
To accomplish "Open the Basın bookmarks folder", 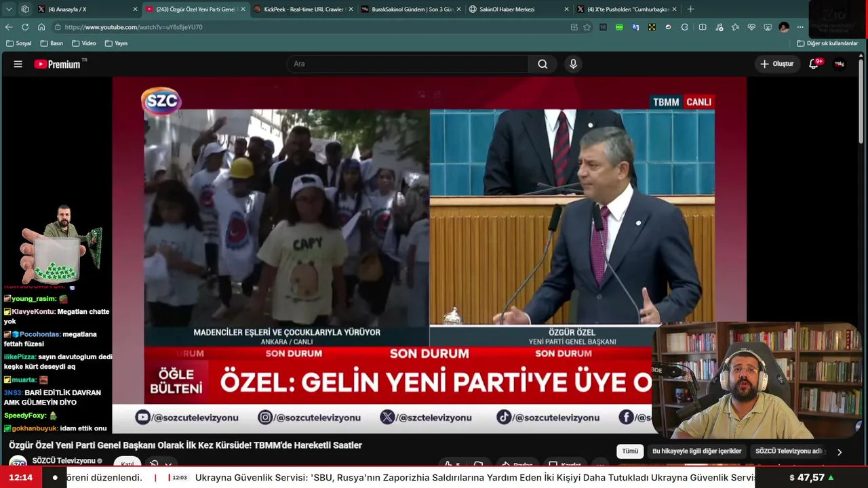I will click(52, 43).
